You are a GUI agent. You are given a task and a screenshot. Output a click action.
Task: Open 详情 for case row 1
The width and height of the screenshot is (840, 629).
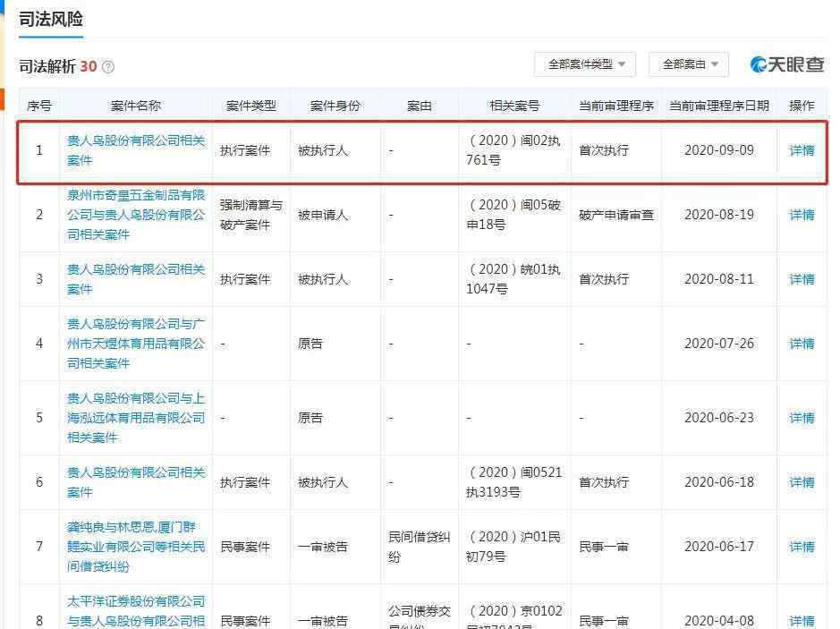(802, 150)
